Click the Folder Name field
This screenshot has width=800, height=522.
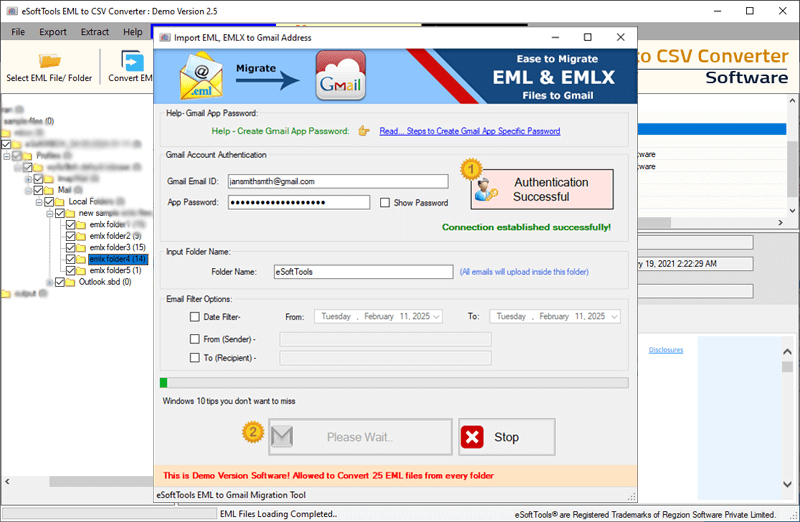pos(363,272)
